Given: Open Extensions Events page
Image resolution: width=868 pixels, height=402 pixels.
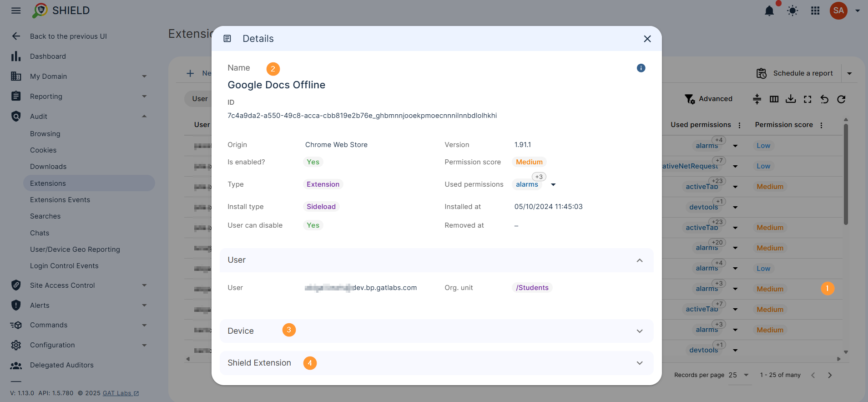Looking at the screenshot, I should (60, 200).
